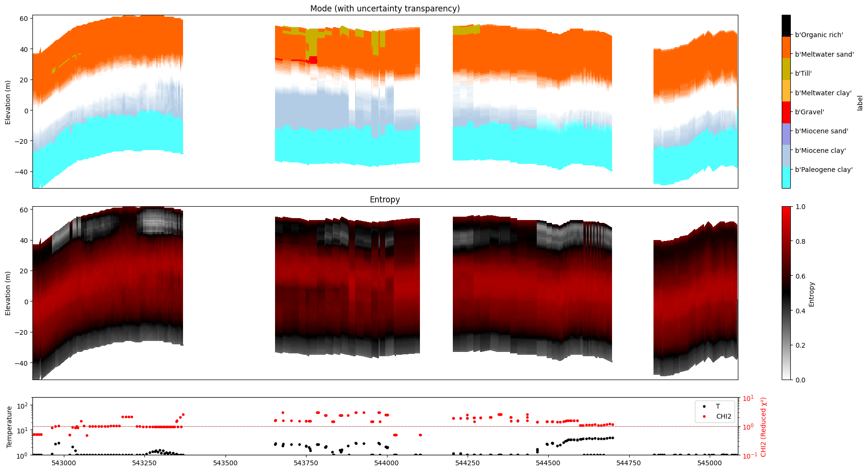Click the red 'CHI2 (Reduced χ²)' axis label
This screenshot has height=471, width=868.
(x=764, y=427)
